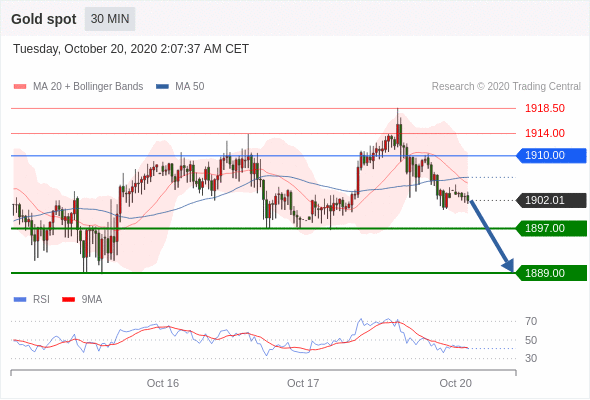Screen dimensions: 590x400
Task: Click the black 1902.01 current price tag
Action: (551, 200)
